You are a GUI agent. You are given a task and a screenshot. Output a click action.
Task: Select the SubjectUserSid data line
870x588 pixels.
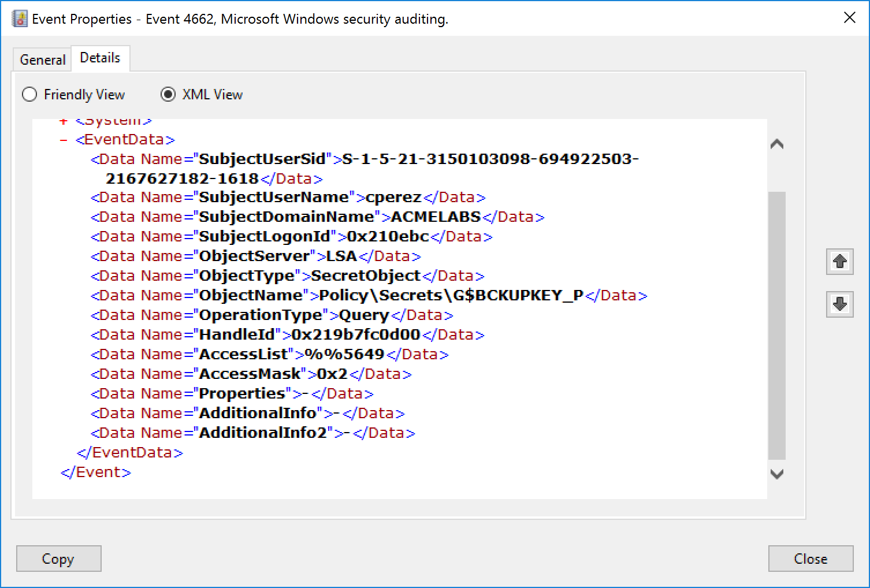click(363, 159)
